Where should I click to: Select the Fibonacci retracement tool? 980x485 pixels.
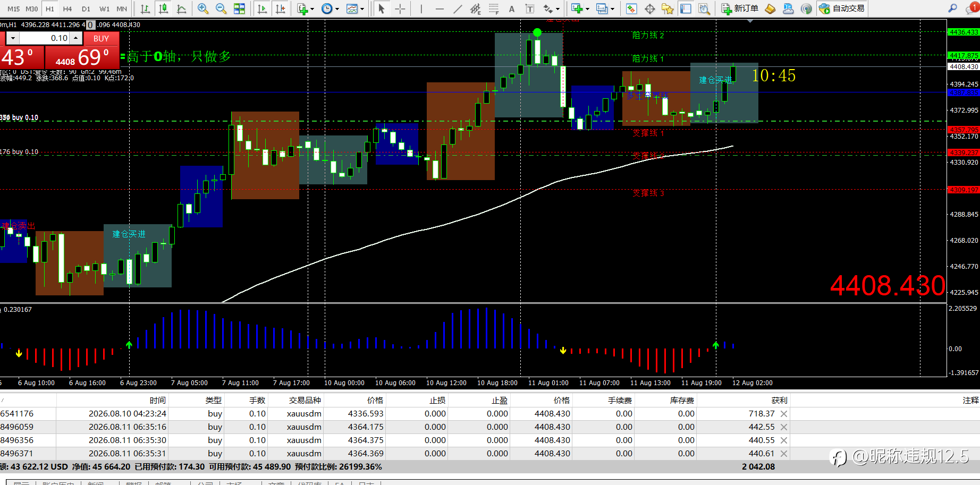[x=493, y=8]
